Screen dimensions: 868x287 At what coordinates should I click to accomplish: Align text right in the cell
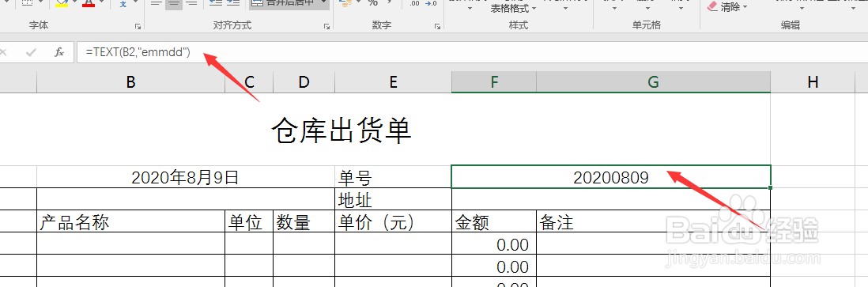coord(191,3)
